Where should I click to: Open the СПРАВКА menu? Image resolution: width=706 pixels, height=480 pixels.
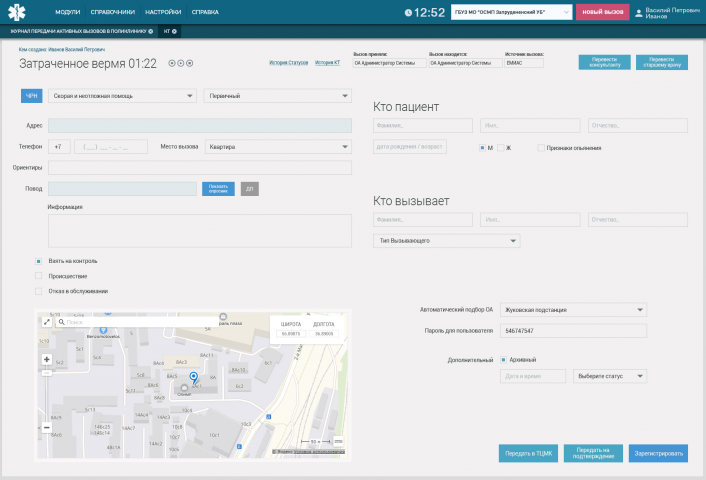205,12
